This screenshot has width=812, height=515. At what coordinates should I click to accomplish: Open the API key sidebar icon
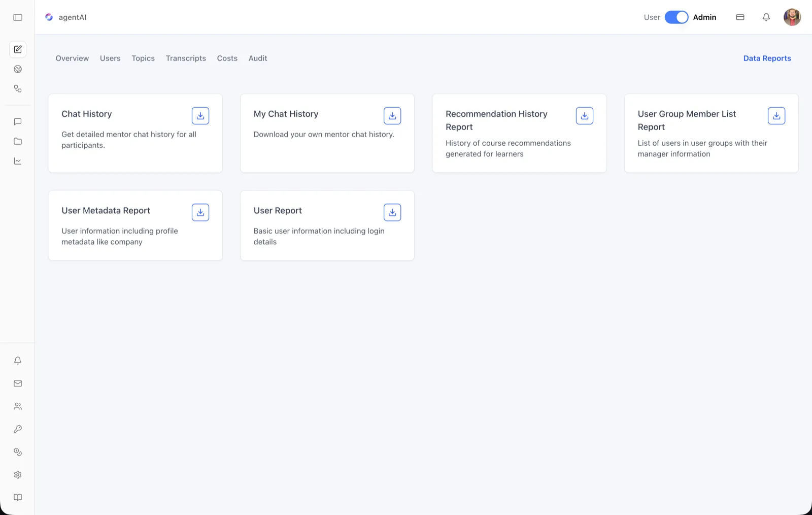coord(18,429)
